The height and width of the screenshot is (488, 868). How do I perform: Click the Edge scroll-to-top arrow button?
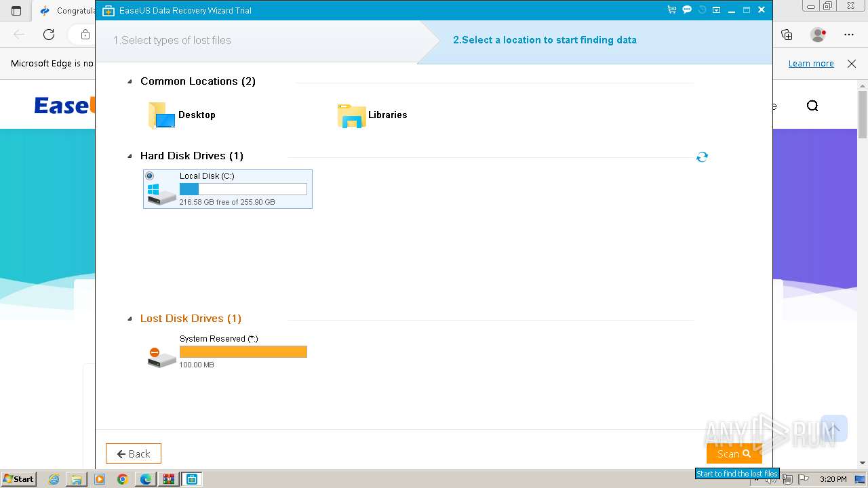point(834,428)
